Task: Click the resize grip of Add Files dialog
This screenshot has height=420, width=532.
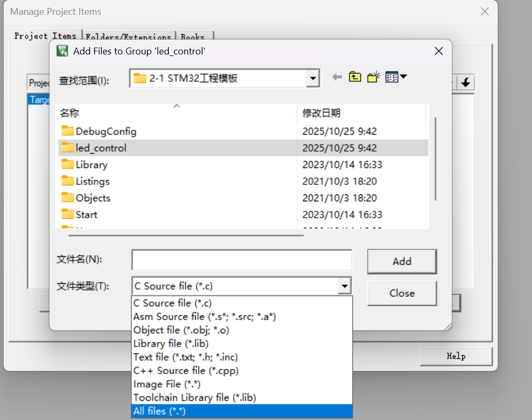Action: pyautogui.click(x=448, y=326)
